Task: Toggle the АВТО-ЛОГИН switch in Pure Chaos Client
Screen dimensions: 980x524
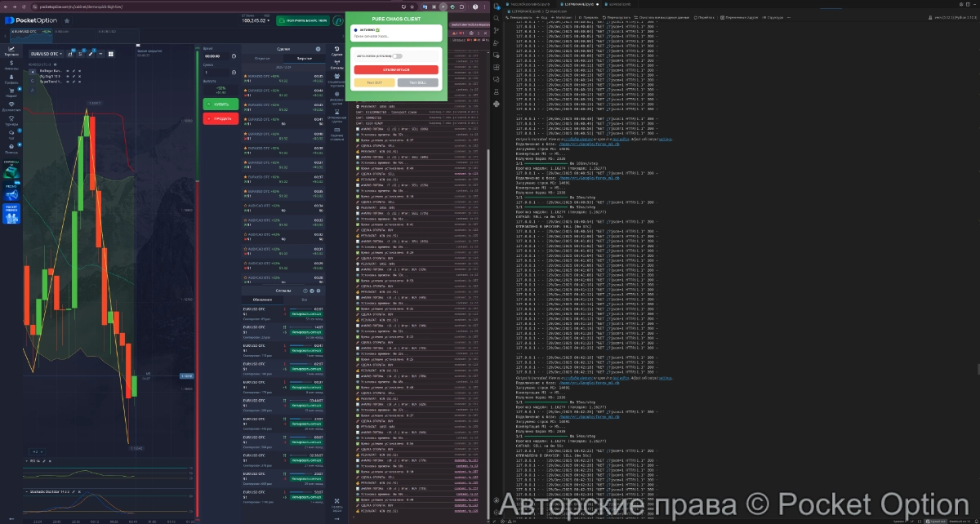Action: [397, 56]
